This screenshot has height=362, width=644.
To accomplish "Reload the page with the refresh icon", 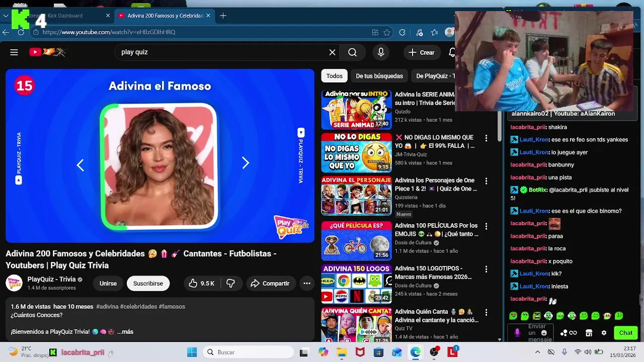I will tap(21, 32).
